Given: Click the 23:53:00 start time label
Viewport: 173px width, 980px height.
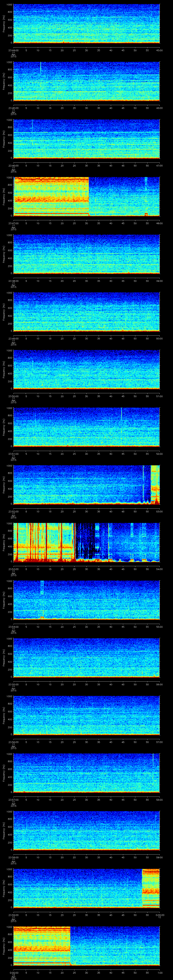Looking at the screenshot, I should tap(13, 569).
